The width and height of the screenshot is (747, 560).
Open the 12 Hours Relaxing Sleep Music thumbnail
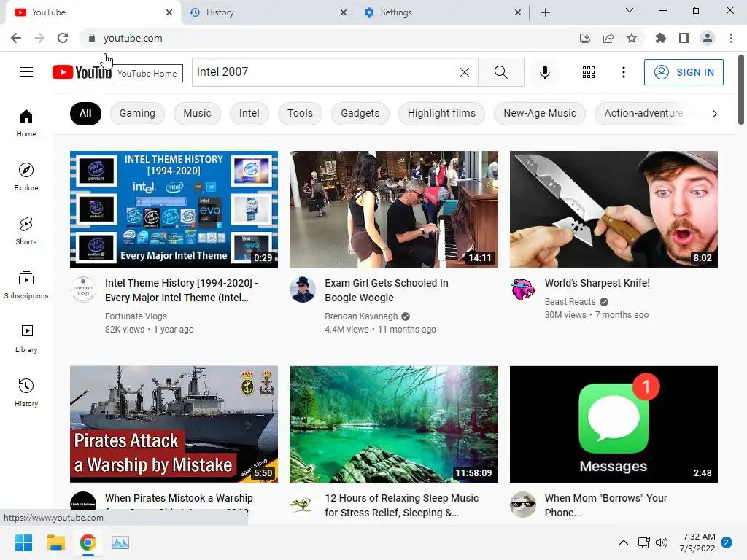pos(393,424)
